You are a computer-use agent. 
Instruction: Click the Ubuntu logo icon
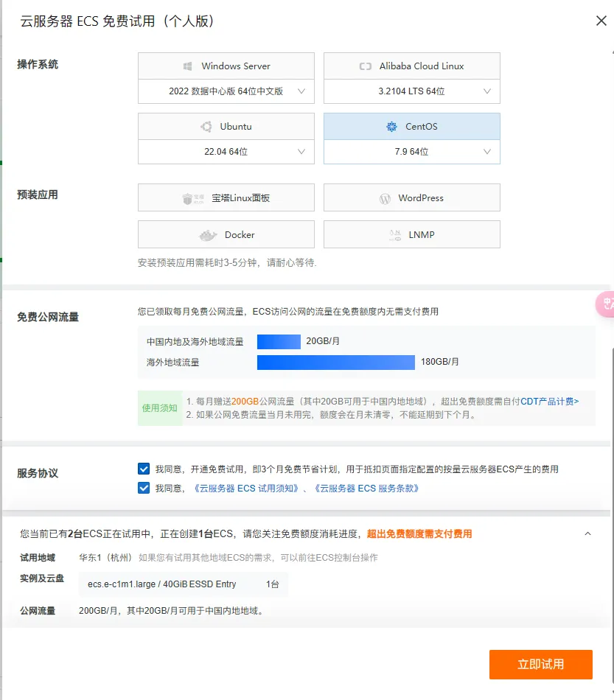[206, 127]
